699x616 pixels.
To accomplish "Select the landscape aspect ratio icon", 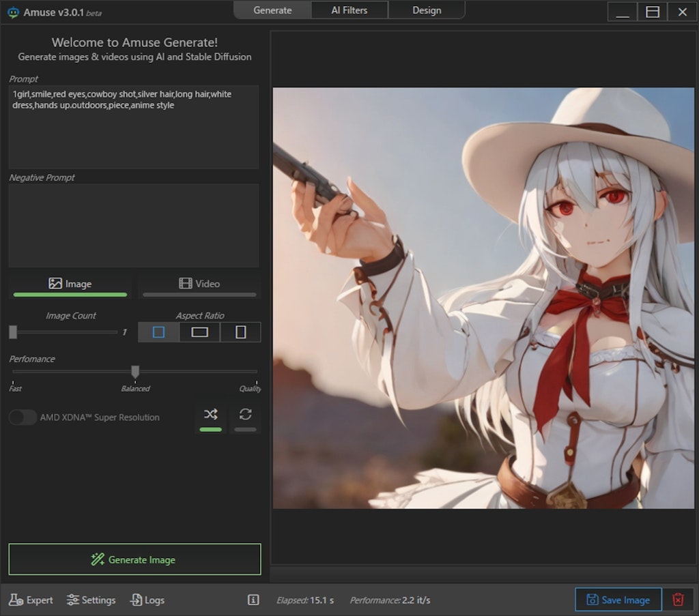I will point(199,332).
